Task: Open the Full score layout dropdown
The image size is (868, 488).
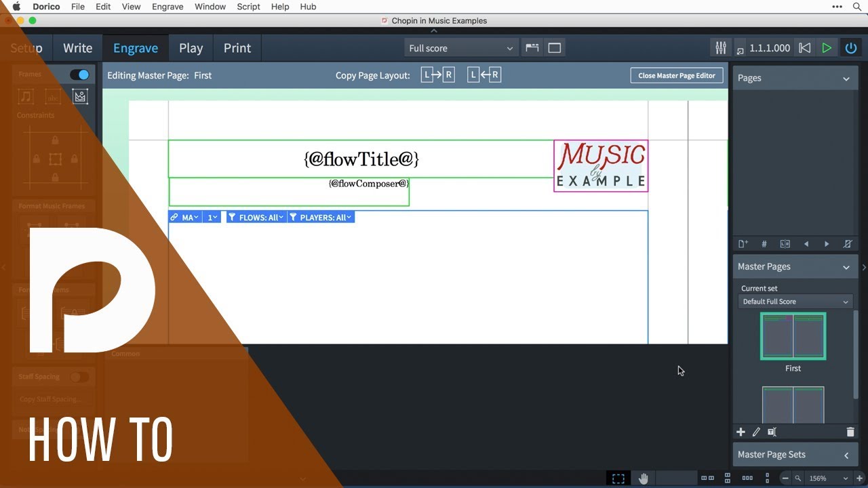Action: tap(461, 48)
